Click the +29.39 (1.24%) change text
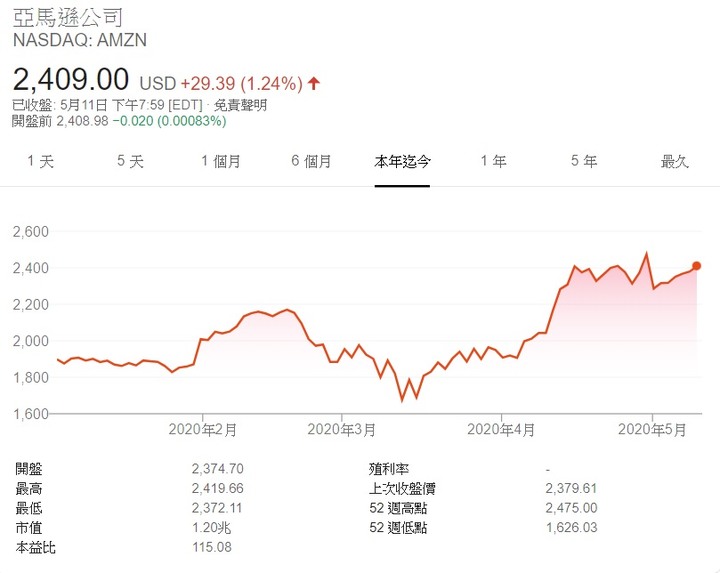The width and height of the screenshot is (720, 573). point(242,84)
